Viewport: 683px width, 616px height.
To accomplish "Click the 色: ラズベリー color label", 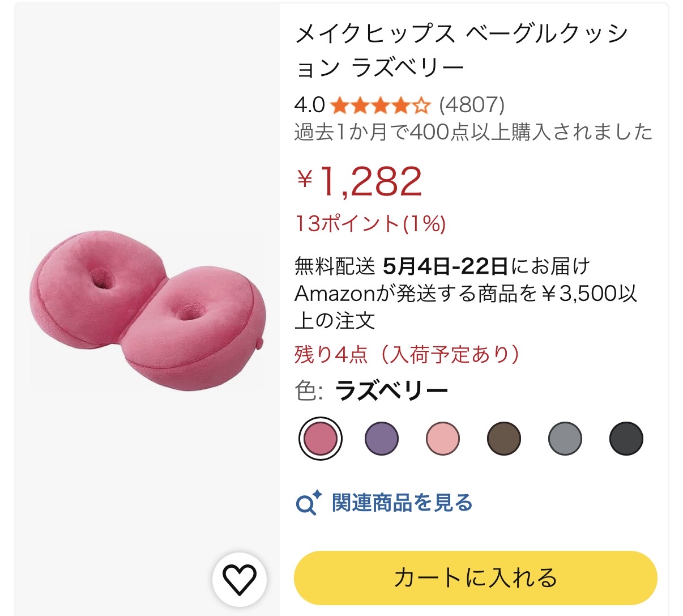I will (x=372, y=390).
